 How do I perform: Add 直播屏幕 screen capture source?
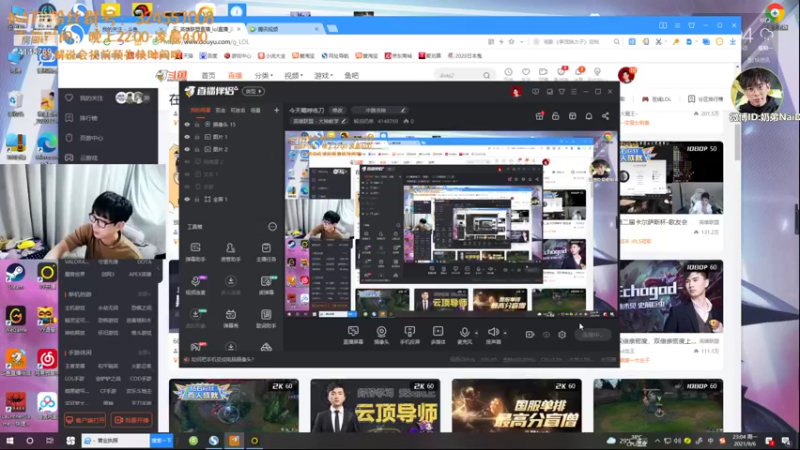coord(353,335)
